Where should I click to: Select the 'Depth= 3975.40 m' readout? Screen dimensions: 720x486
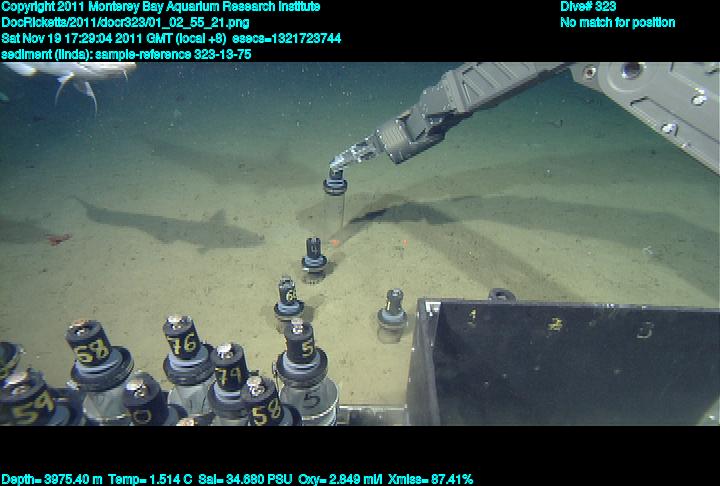click(x=52, y=480)
